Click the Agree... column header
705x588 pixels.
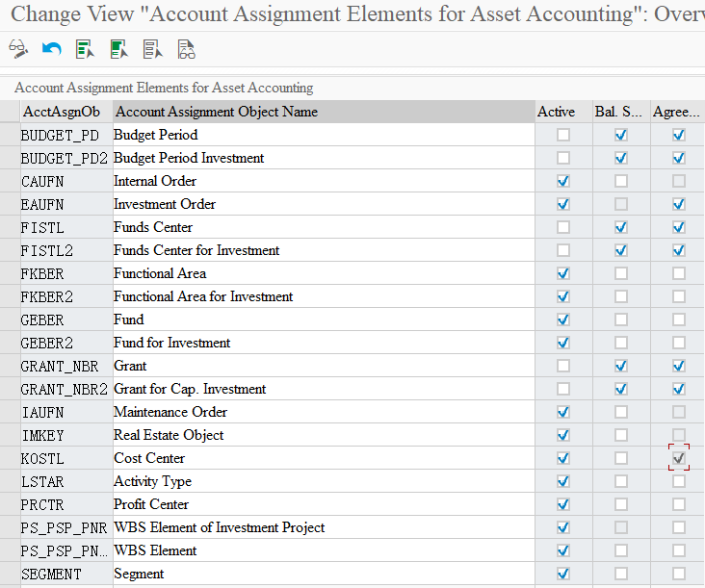coord(678,112)
